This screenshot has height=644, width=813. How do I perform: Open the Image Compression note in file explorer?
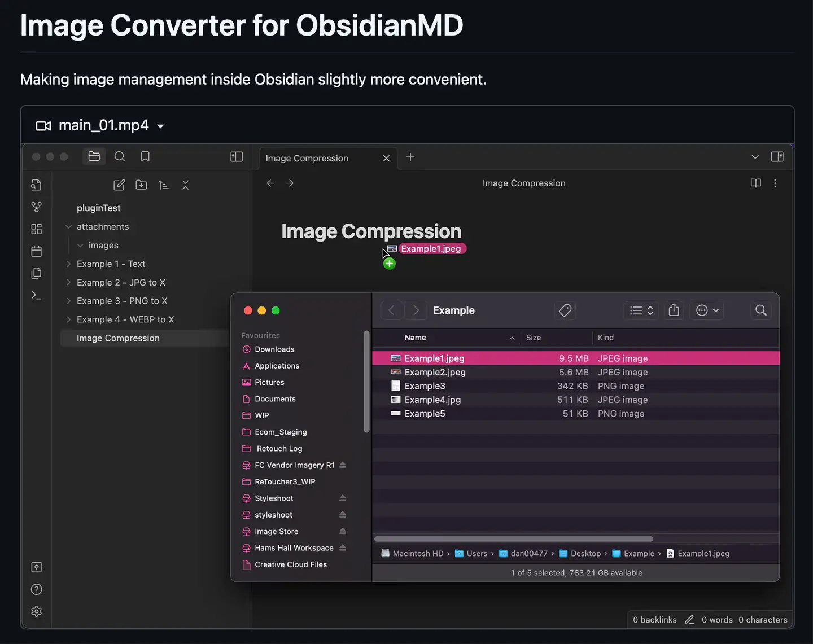point(145,338)
